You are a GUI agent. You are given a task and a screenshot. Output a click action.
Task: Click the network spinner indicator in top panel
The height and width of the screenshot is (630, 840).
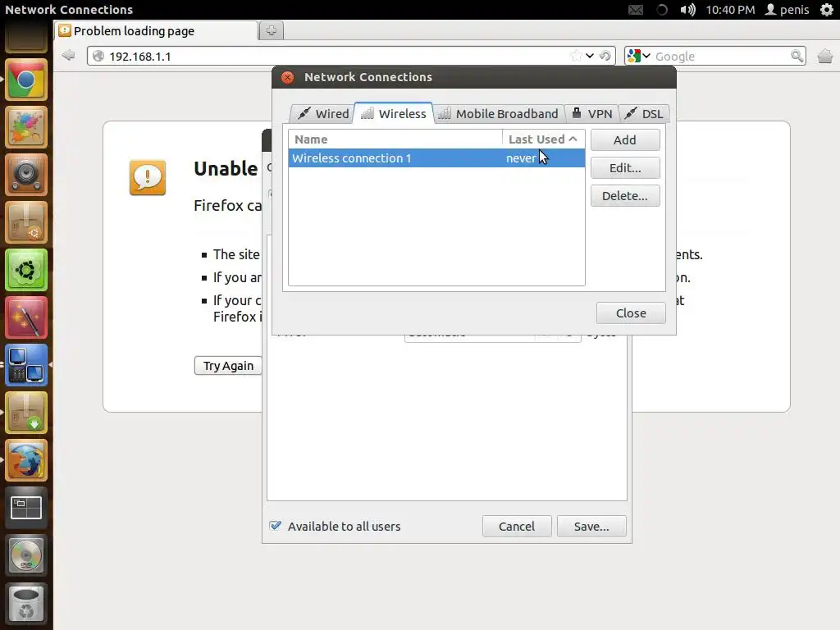(662, 10)
